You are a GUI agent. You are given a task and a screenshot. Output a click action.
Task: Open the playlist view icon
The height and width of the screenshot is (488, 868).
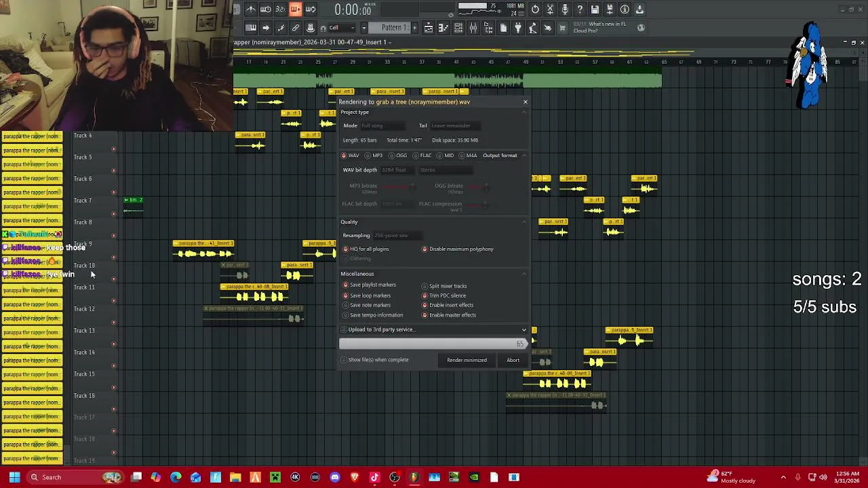pos(429,28)
